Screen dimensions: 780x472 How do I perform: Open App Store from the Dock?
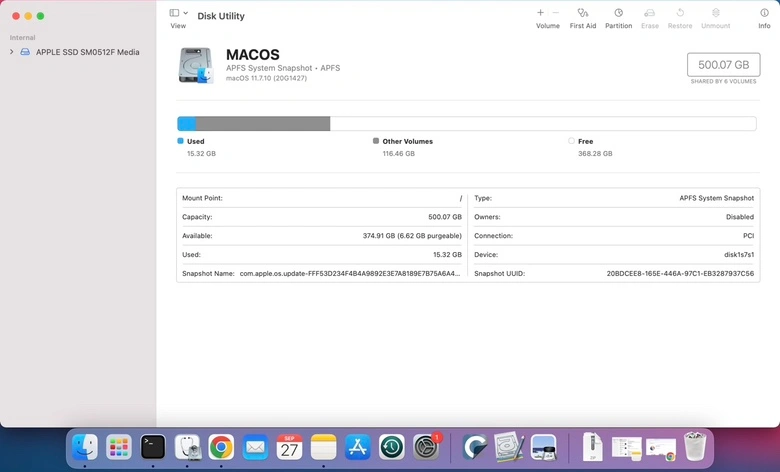(358, 447)
